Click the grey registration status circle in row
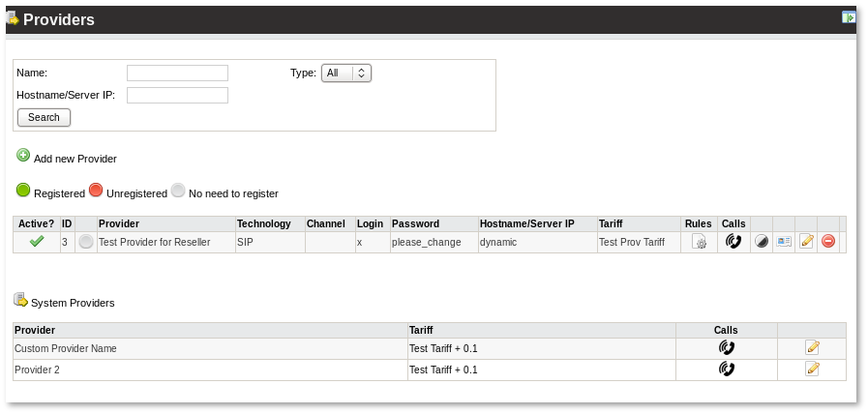Viewport: 868px width, 414px height. pos(86,242)
